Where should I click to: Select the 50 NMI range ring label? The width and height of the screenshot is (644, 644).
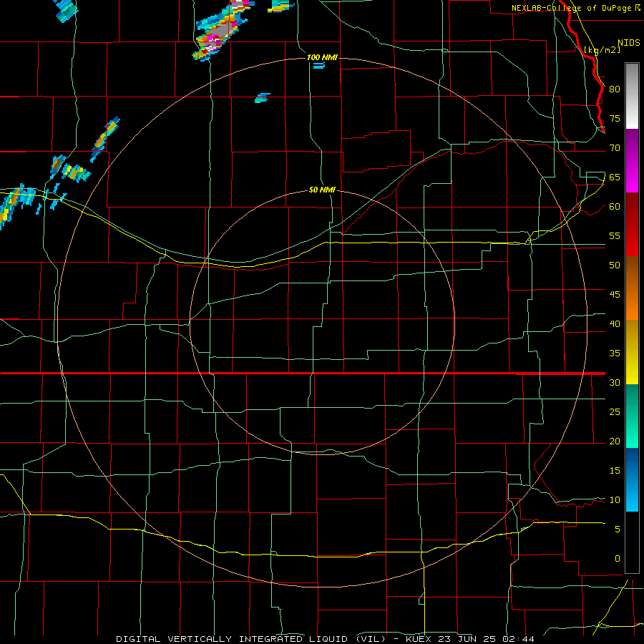322,190
